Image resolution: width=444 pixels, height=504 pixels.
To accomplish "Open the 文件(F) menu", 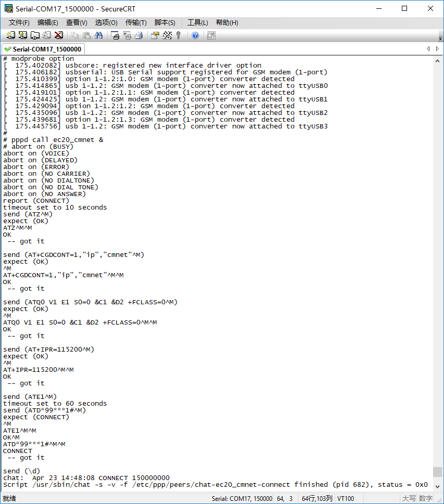I will (19, 22).
